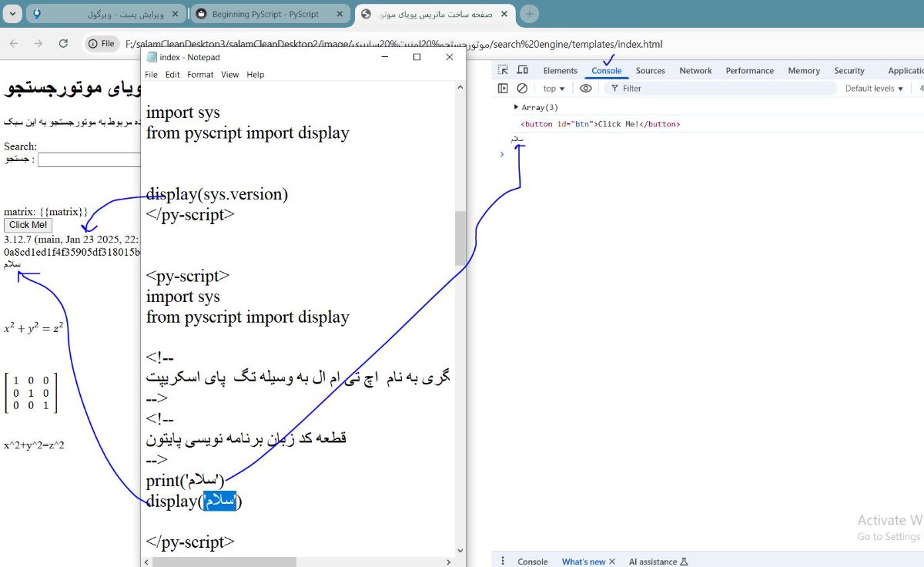This screenshot has height=567, width=924.
Task: Switch to the Network tab in DevTools
Action: 695,70
